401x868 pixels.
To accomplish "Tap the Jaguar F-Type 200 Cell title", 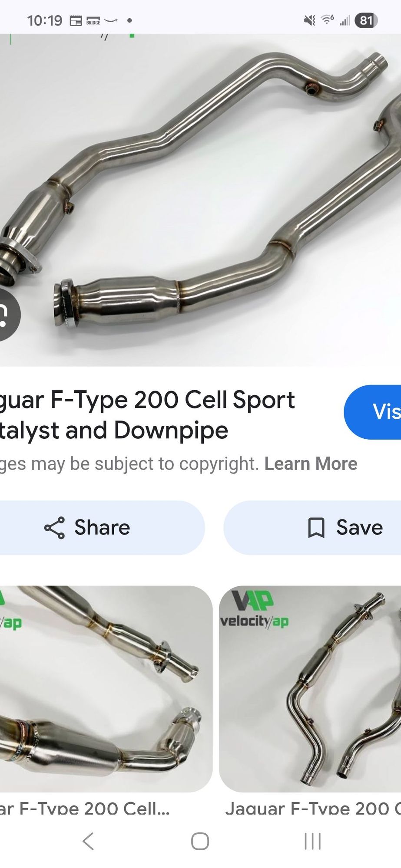I will [x=148, y=415].
